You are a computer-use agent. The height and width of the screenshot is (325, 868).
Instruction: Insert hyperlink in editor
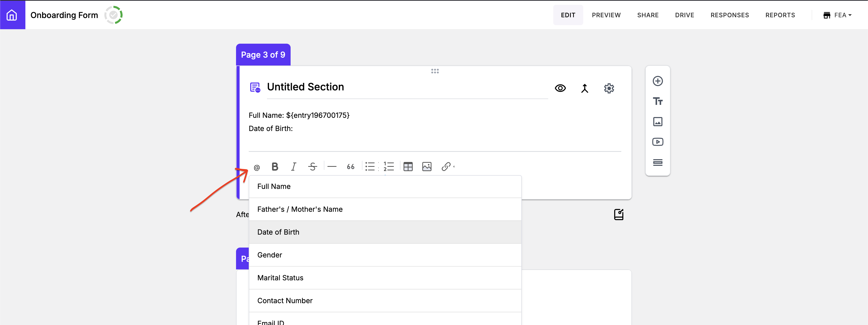tap(446, 167)
